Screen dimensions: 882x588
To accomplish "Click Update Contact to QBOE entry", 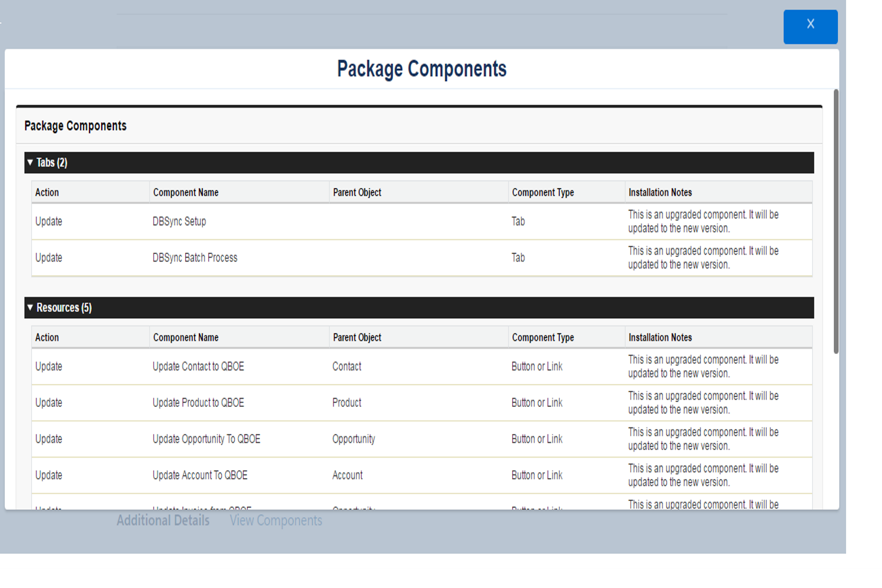I will tap(198, 367).
